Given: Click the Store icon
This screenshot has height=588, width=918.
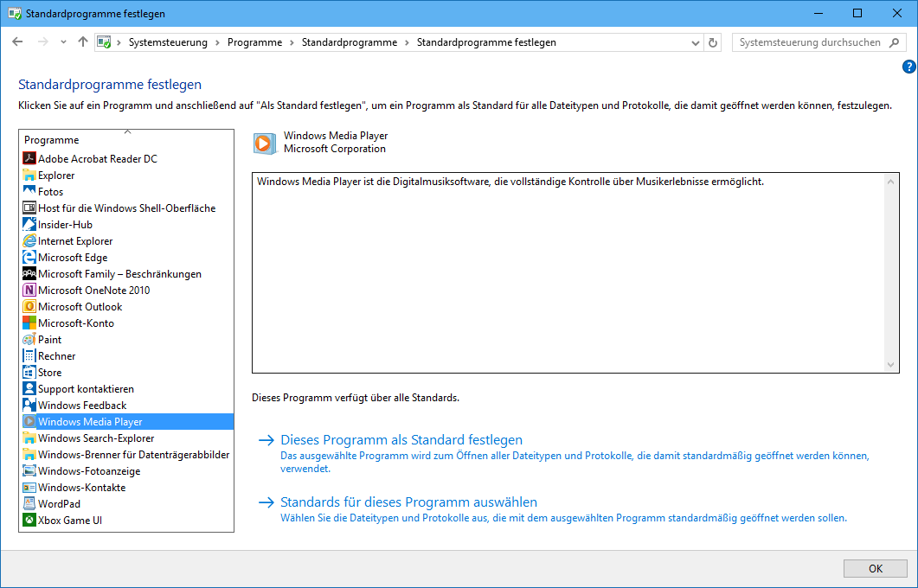Looking at the screenshot, I should pyautogui.click(x=29, y=372).
